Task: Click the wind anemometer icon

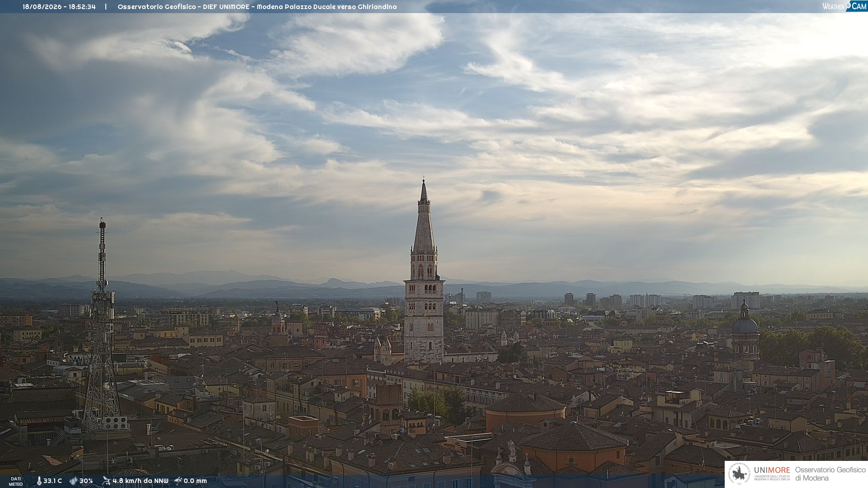Action: (106, 481)
